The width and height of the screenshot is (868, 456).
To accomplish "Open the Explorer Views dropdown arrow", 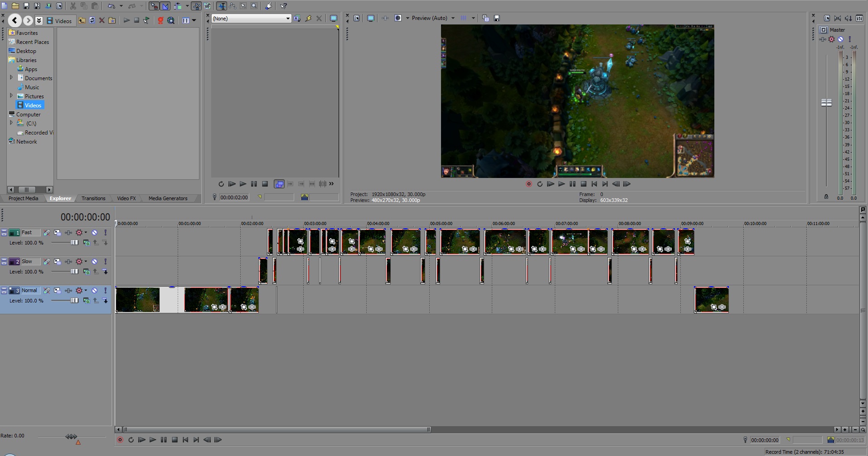I will pyautogui.click(x=194, y=20).
